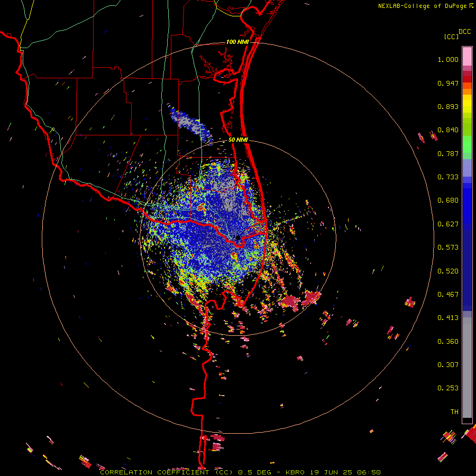Click the 0.680 color scale value
This screenshot has height=476, width=476.
pos(448,200)
